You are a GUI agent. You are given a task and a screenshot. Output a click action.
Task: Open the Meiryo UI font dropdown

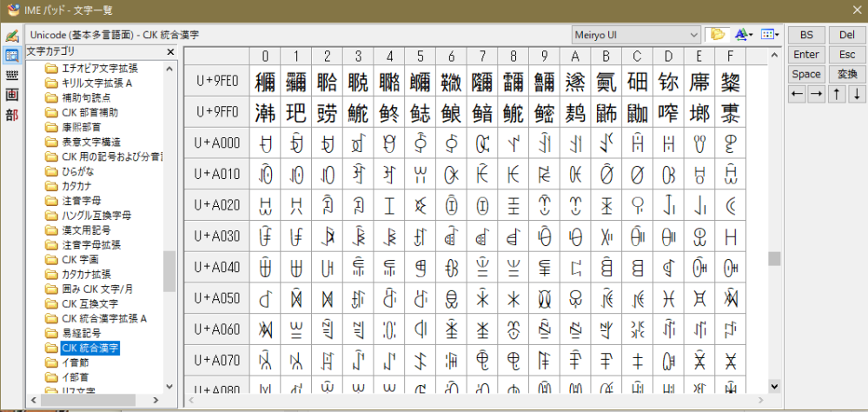(637, 35)
